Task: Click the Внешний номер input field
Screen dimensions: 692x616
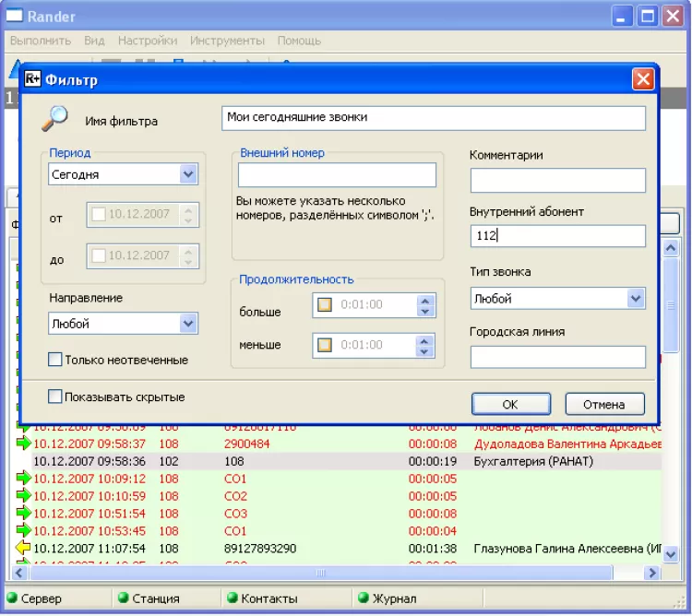Action: click(x=337, y=174)
